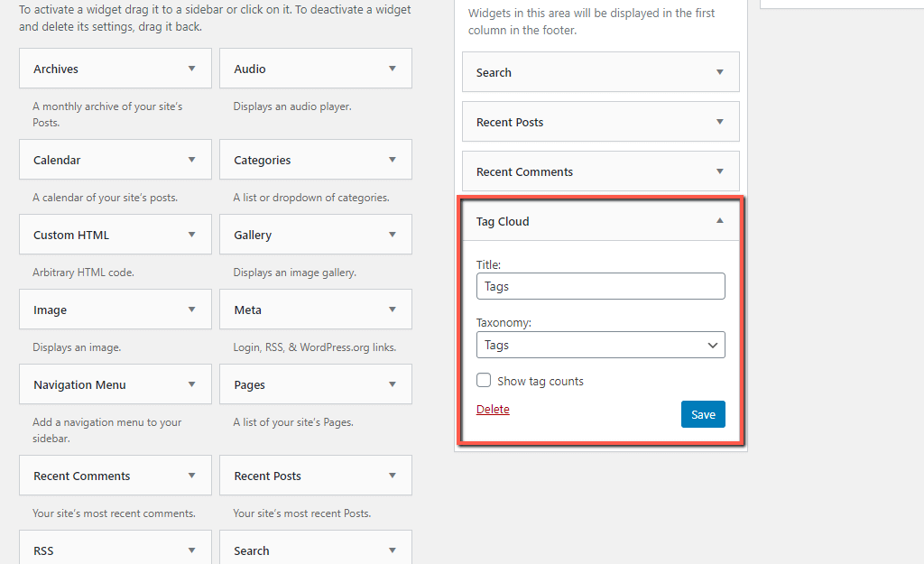
Task: Expand the Image widget arrow
Action: pyautogui.click(x=191, y=310)
